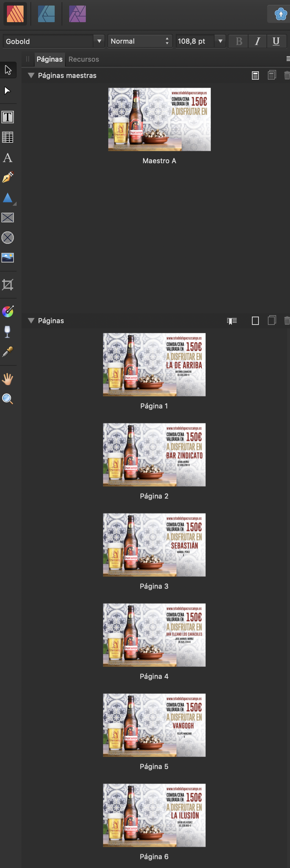Select Página 5 Vangogh thumbnail
This screenshot has height=868, width=290.
pyautogui.click(x=154, y=725)
